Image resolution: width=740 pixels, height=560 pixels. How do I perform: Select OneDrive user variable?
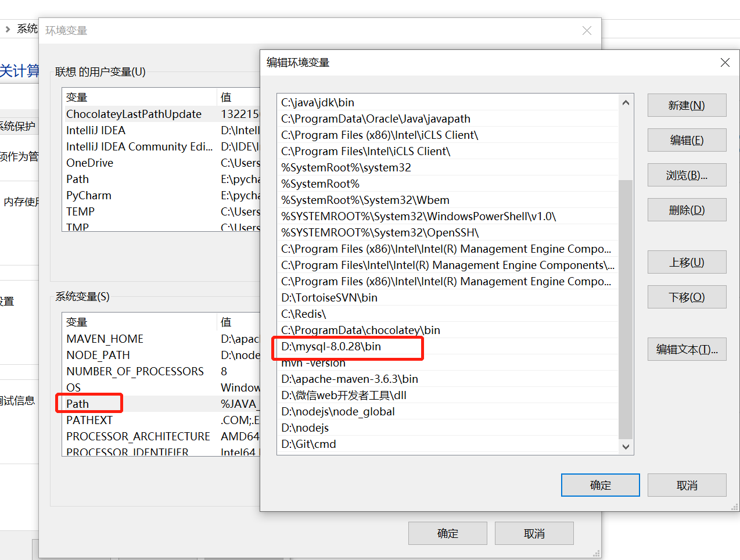point(161,163)
